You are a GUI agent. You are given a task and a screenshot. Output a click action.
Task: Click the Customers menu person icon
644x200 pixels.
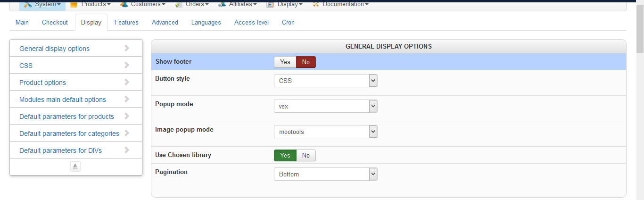pos(124,4)
